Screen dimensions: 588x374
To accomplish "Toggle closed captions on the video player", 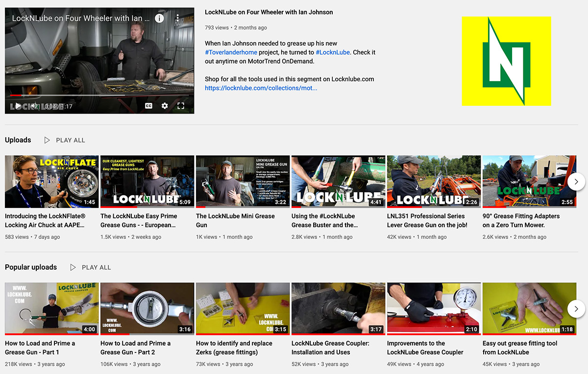I will tap(148, 106).
